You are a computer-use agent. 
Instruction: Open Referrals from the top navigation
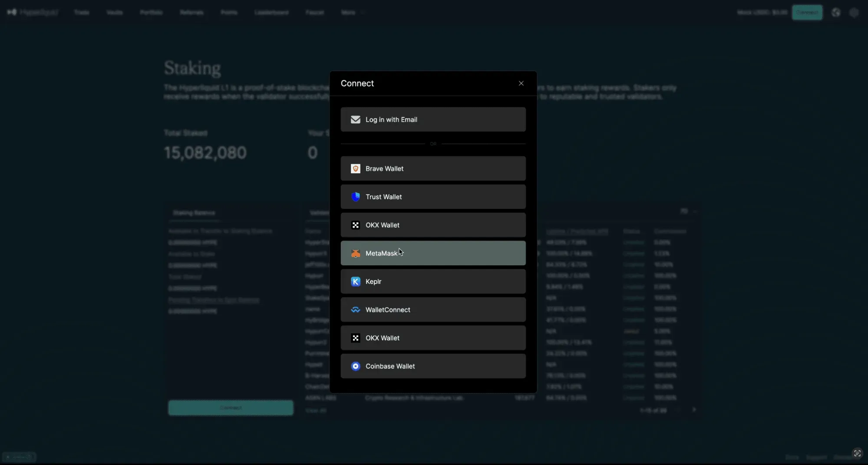tap(191, 13)
